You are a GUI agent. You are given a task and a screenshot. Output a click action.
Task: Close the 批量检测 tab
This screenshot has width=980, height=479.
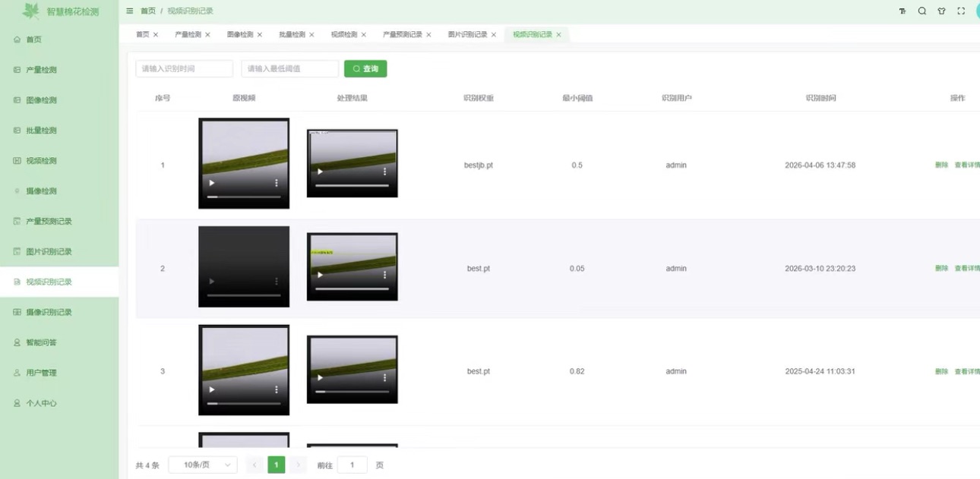pyautogui.click(x=311, y=35)
